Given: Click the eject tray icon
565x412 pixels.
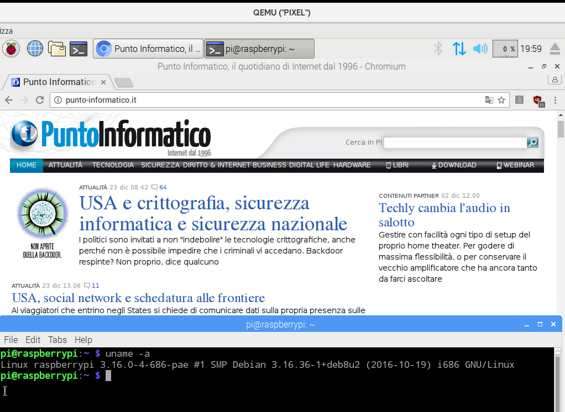Looking at the screenshot, I should coord(555,49).
